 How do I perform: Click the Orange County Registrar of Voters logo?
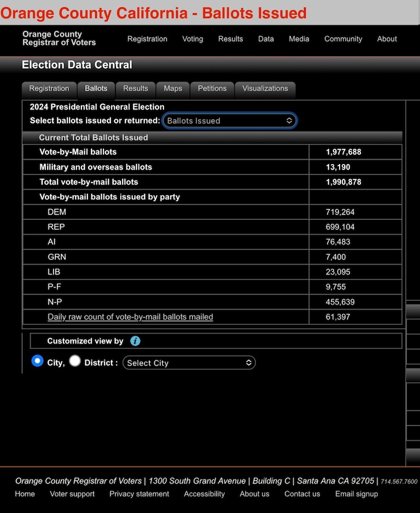pos(59,38)
